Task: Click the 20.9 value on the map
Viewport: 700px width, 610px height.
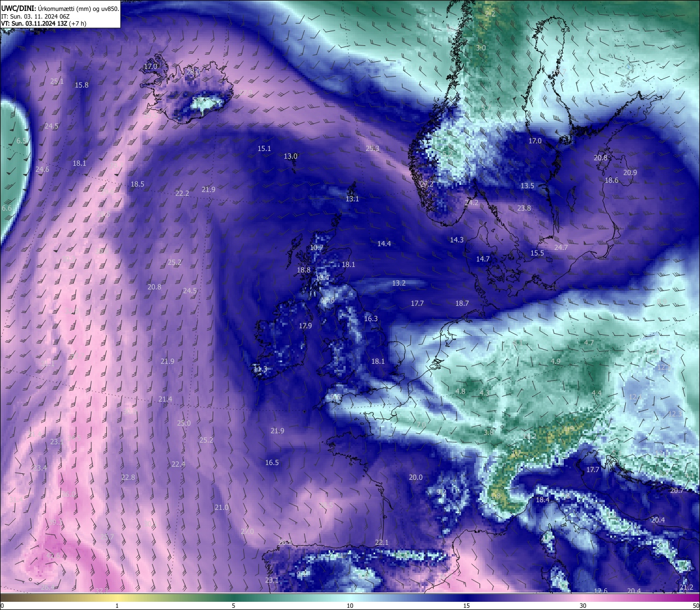Action: 630,173
